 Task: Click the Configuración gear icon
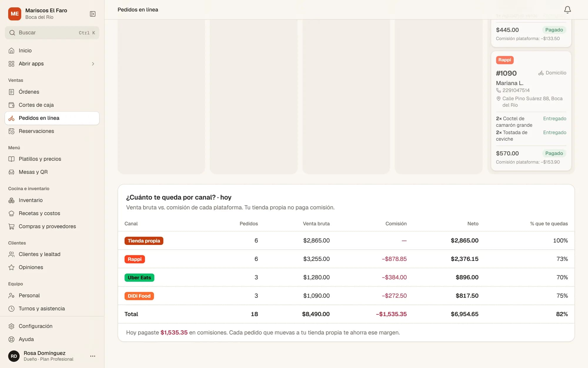pyautogui.click(x=11, y=326)
